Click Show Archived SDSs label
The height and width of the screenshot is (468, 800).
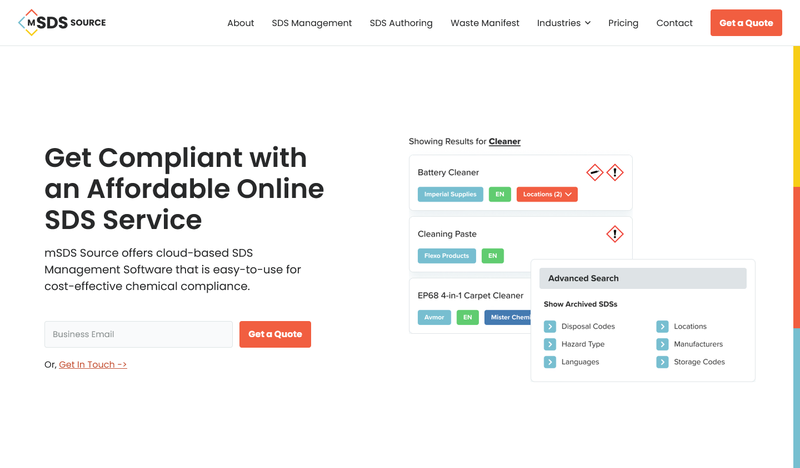point(580,304)
